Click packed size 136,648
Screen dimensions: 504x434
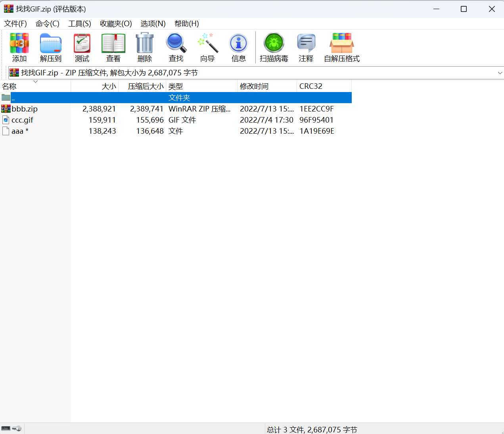pos(150,131)
